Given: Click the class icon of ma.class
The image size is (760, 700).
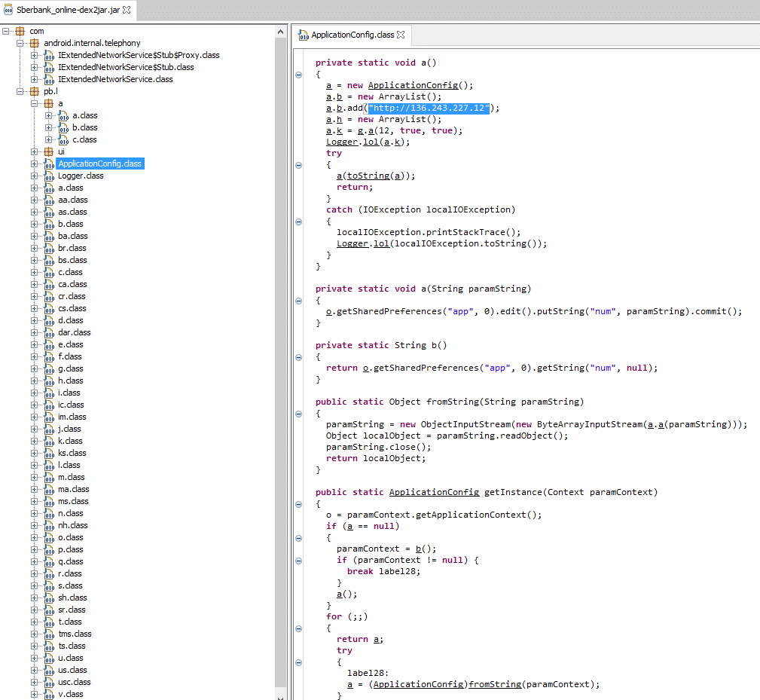Looking at the screenshot, I should tap(48, 490).
